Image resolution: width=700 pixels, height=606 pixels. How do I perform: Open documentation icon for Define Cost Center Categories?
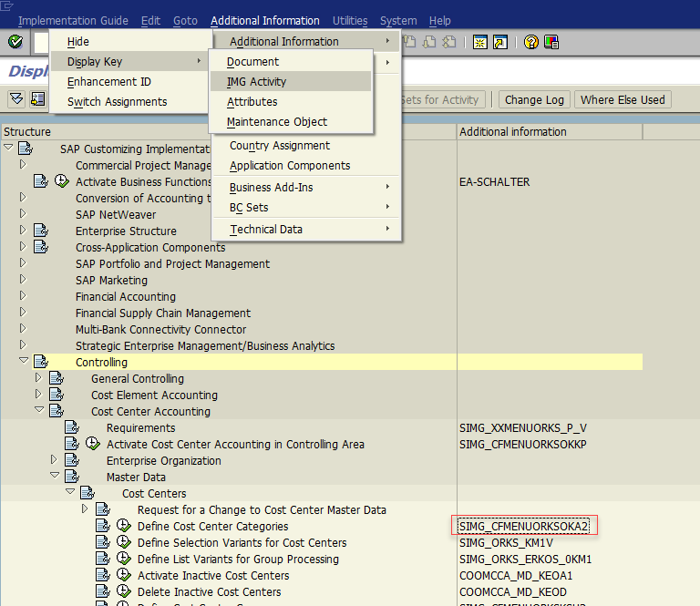coord(103,526)
